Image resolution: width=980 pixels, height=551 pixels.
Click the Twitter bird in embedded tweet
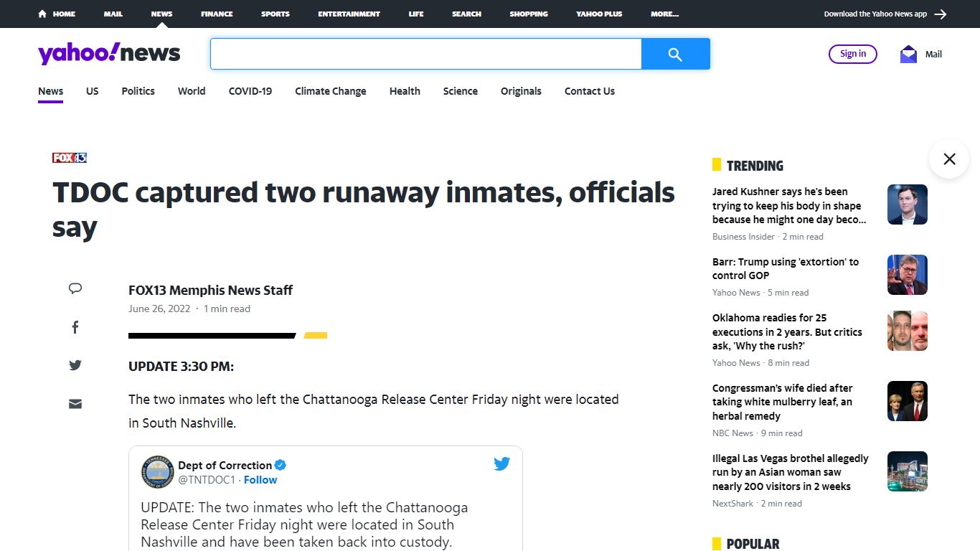501,463
